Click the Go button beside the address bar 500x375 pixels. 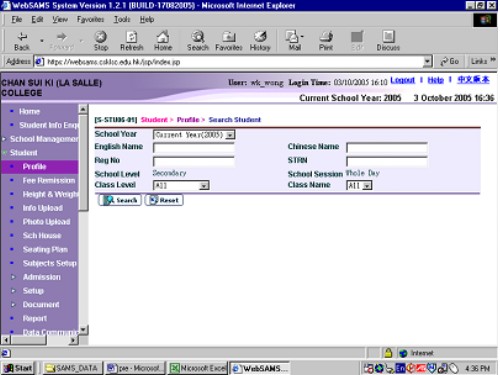point(449,61)
